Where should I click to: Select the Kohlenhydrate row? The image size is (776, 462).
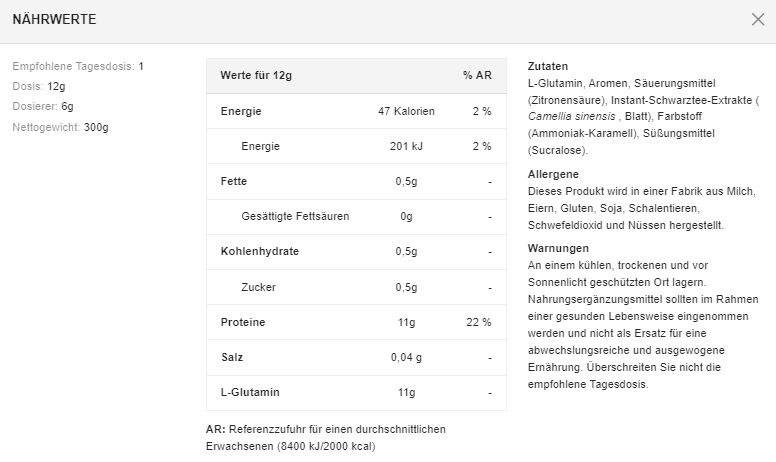point(356,251)
